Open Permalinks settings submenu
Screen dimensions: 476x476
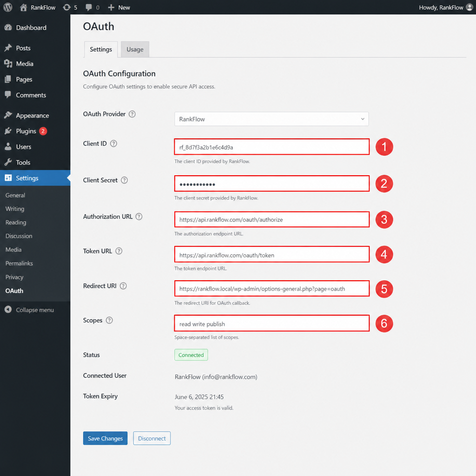19,263
